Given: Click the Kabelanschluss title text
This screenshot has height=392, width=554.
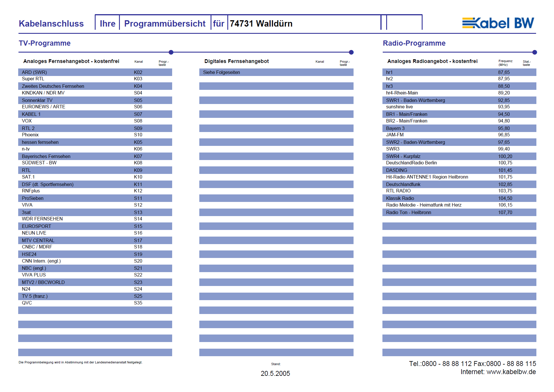Looking at the screenshot, I should tap(51, 23).
